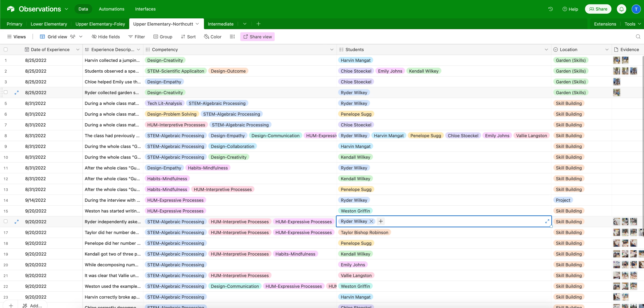
Task: Open base history clock icon
Action: pos(550,9)
